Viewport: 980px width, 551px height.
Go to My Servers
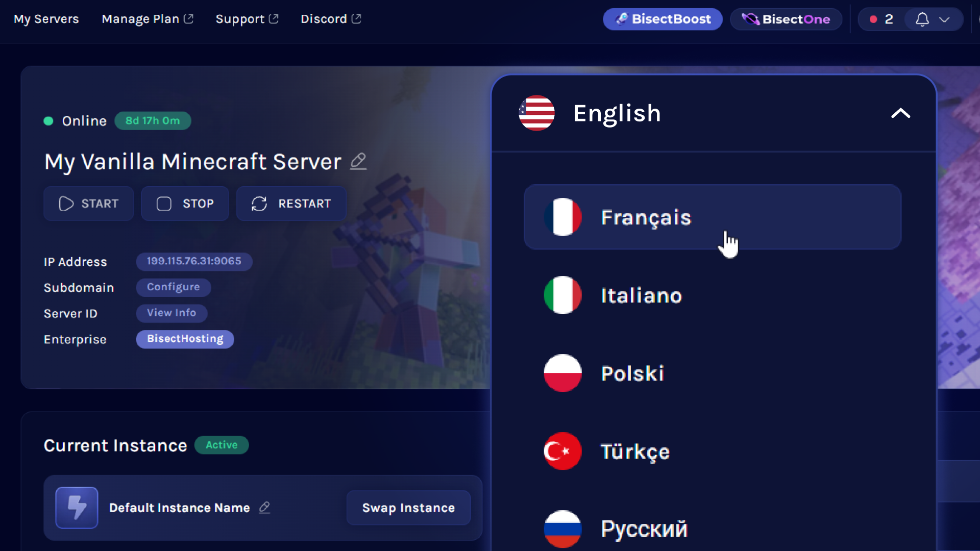coord(46,19)
